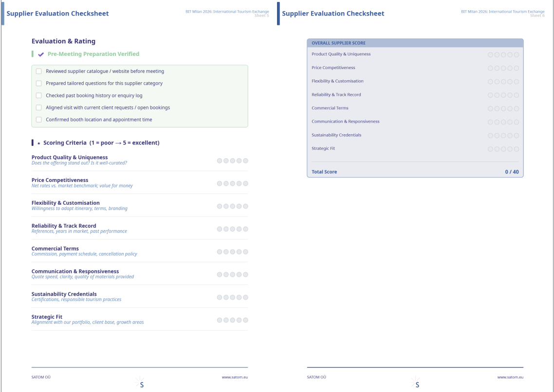Open www.satom.eu link on Sheet 5 page

[x=235, y=377]
